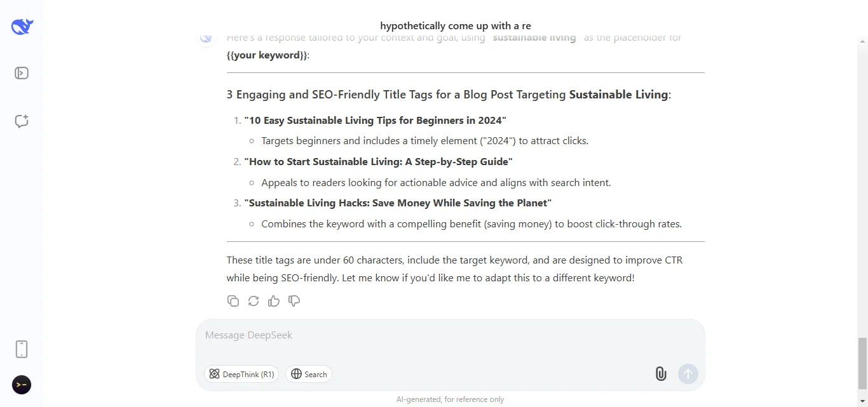
Task: Start a new chat via sidebar icon
Action: click(x=22, y=121)
